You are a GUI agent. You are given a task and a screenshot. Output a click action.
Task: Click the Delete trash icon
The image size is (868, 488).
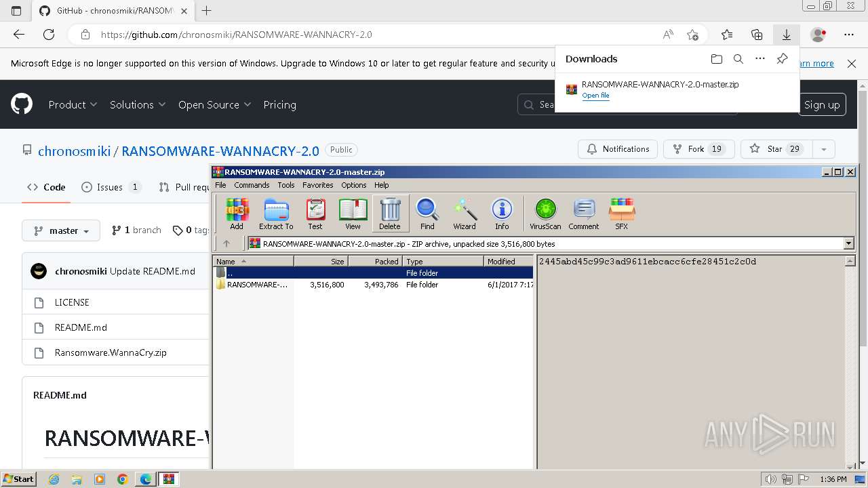click(x=390, y=213)
